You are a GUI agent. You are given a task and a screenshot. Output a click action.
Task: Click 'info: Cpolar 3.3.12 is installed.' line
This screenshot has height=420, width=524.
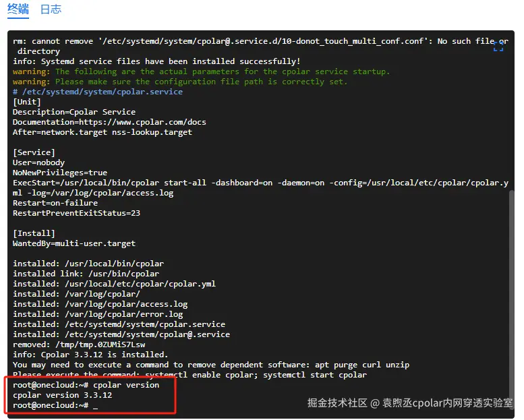(x=90, y=355)
